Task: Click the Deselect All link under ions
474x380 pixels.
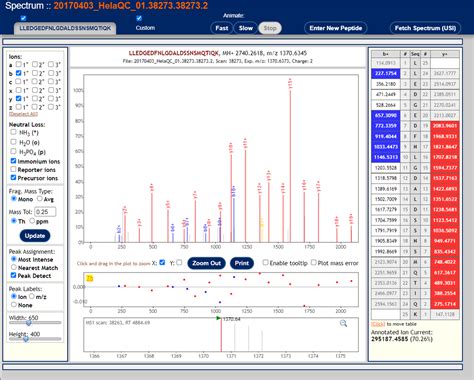Action: click(x=23, y=114)
